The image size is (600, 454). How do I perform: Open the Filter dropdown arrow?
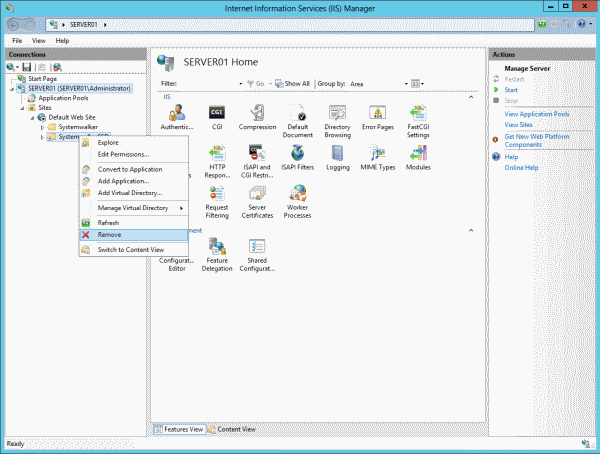(241, 84)
